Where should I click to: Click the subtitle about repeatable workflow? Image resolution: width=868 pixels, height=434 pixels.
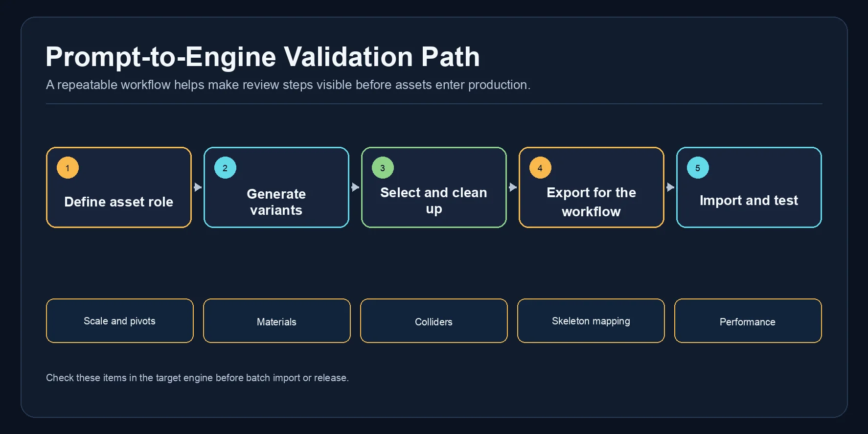coord(288,85)
